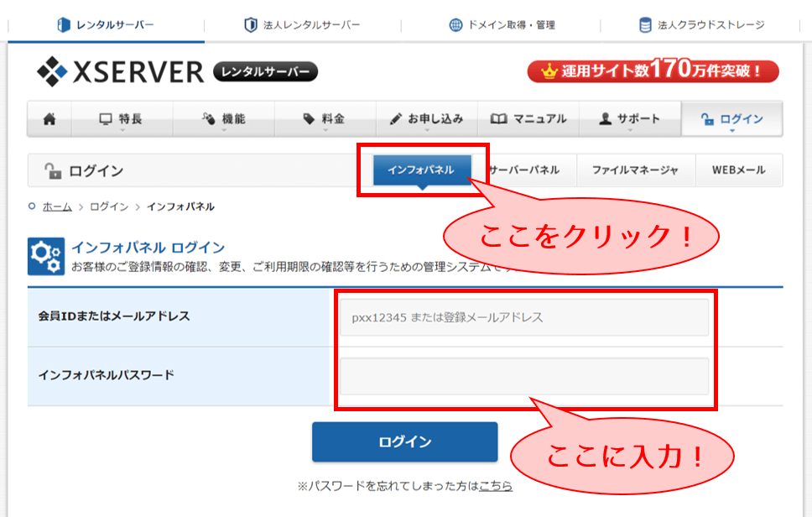Click the home icon in navigation bar
812x517 pixels.
(x=49, y=119)
